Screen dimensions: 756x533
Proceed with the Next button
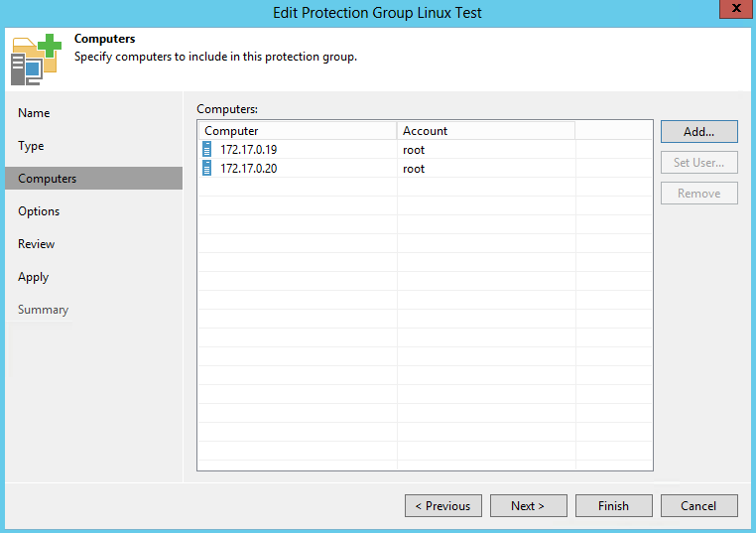click(528, 506)
